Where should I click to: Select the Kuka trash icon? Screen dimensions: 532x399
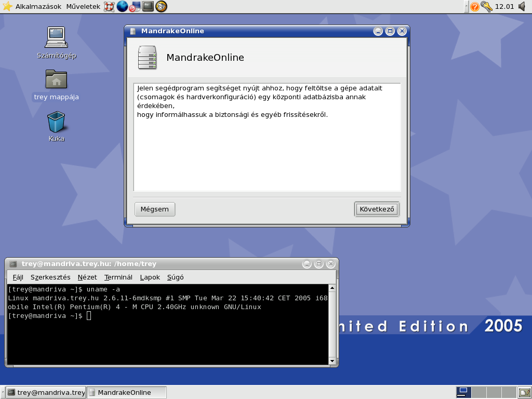point(56,127)
